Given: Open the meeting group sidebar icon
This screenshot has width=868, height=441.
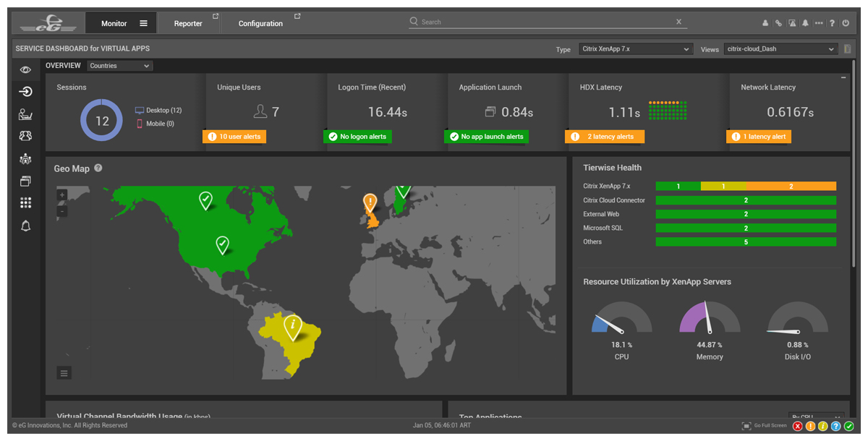Looking at the screenshot, I should pos(25,158).
